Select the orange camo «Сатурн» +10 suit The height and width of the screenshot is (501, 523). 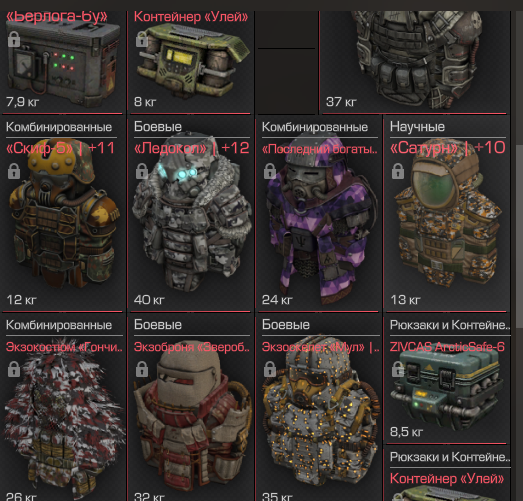pos(447,213)
